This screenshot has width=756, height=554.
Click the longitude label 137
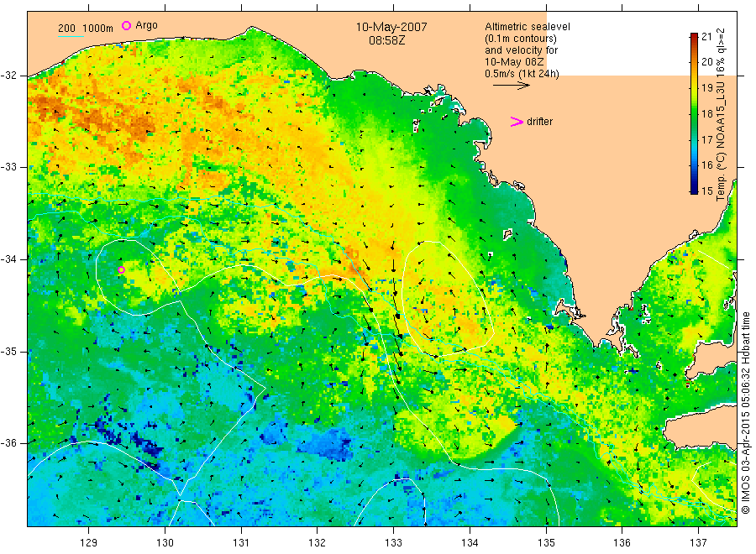click(x=698, y=543)
